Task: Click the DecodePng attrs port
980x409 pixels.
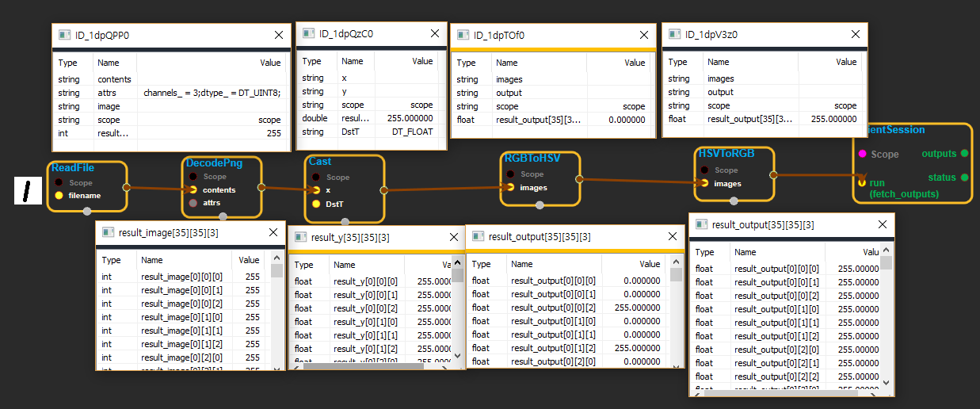Action: click(193, 203)
